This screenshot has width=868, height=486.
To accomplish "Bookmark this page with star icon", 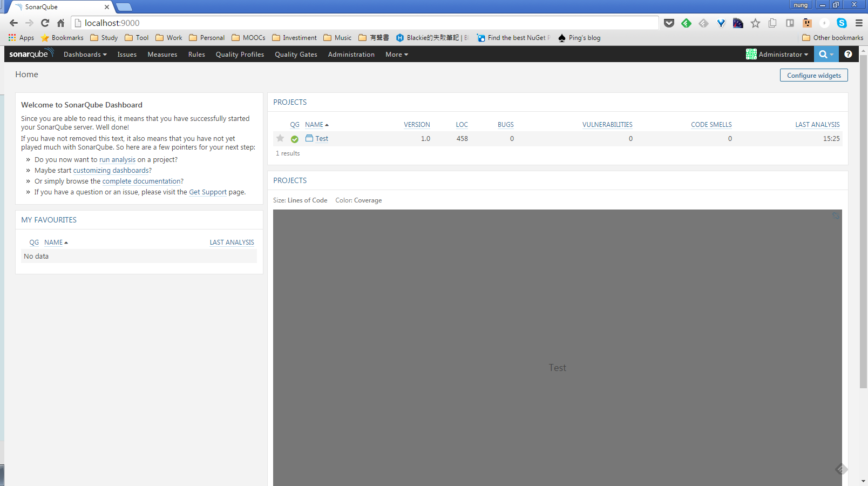I will pyautogui.click(x=755, y=23).
